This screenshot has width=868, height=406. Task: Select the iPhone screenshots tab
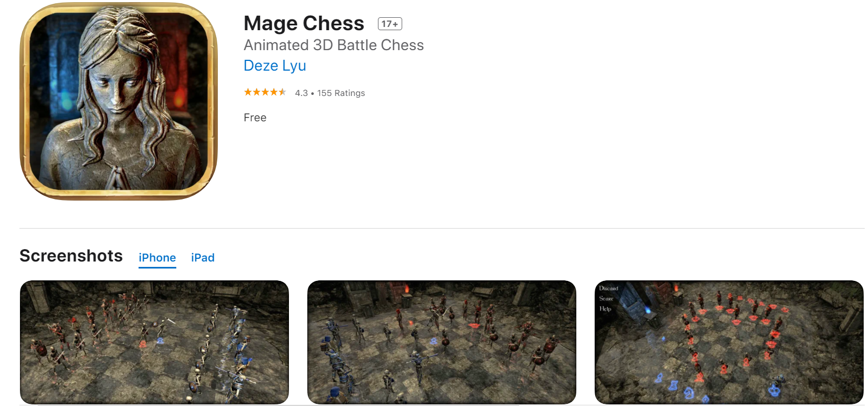(x=157, y=258)
